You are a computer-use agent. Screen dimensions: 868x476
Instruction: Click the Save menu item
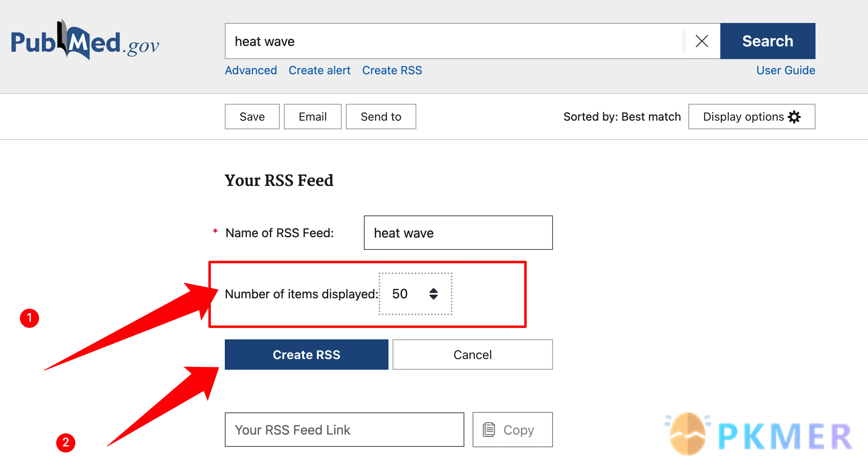[x=251, y=116]
